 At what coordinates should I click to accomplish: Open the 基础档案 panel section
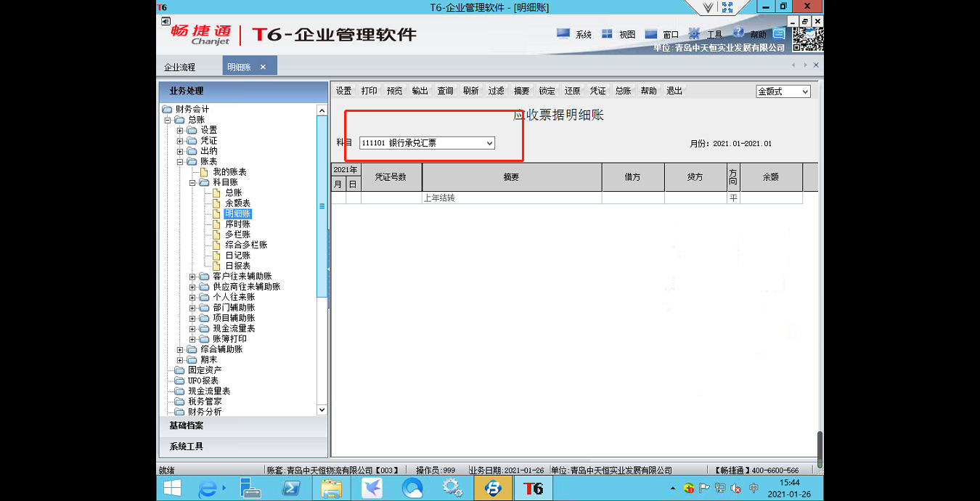(x=243, y=426)
